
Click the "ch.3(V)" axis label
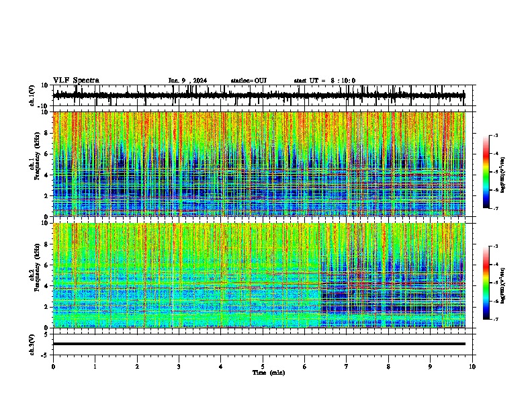click(x=32, y=345)
